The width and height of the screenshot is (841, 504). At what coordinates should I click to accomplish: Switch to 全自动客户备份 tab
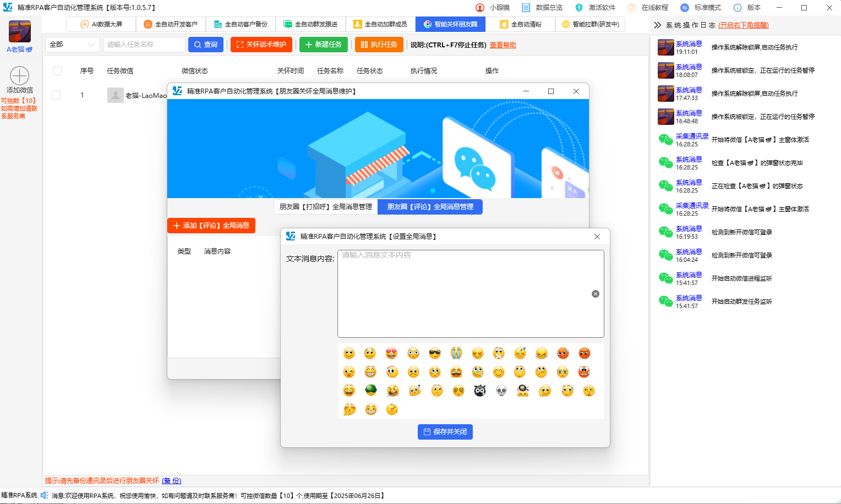(241, 24)
